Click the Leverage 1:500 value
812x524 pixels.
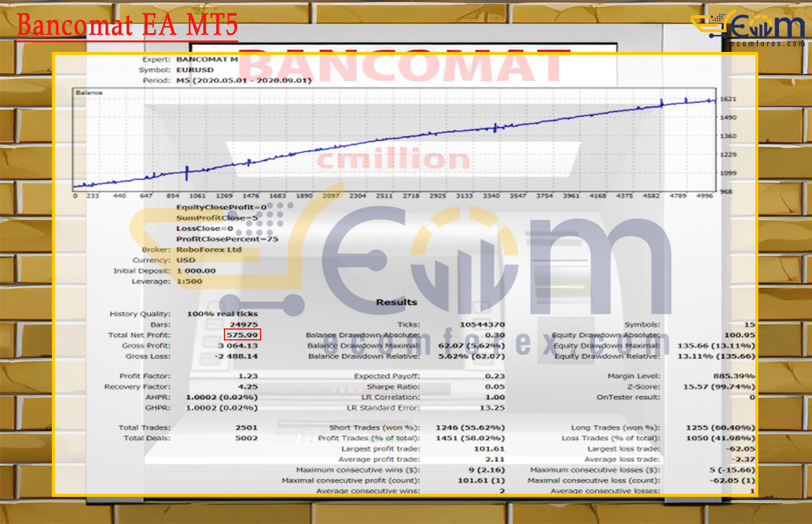(189, 281)
